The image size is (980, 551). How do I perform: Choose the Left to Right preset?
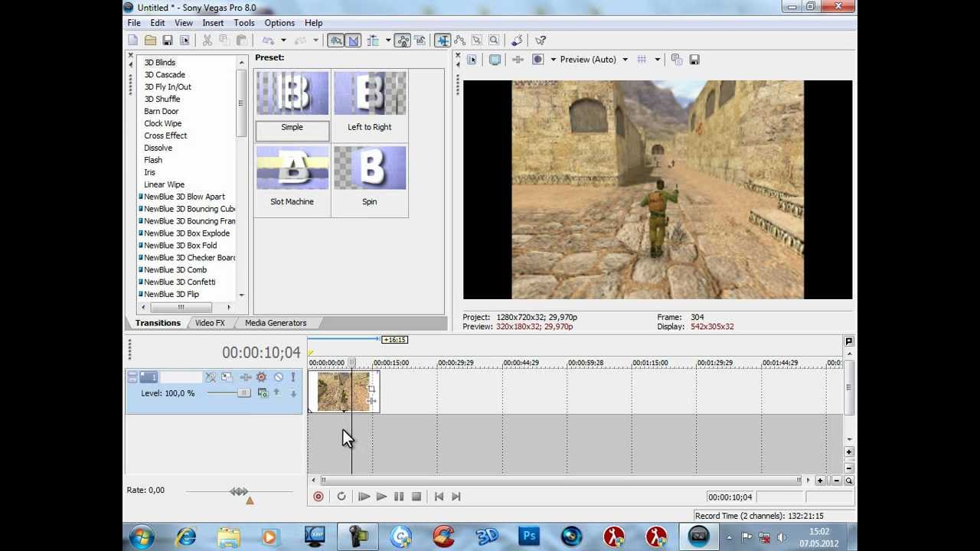click(x=370, y=105)
